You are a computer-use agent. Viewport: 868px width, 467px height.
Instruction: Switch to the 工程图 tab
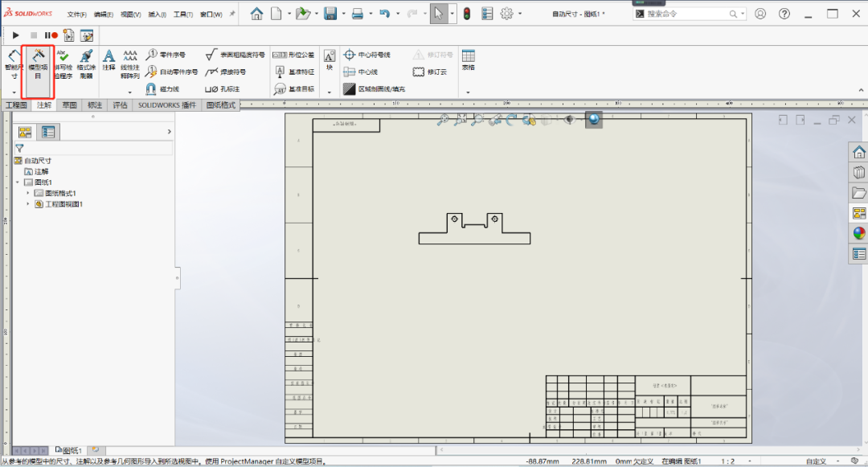pos(16,105)
